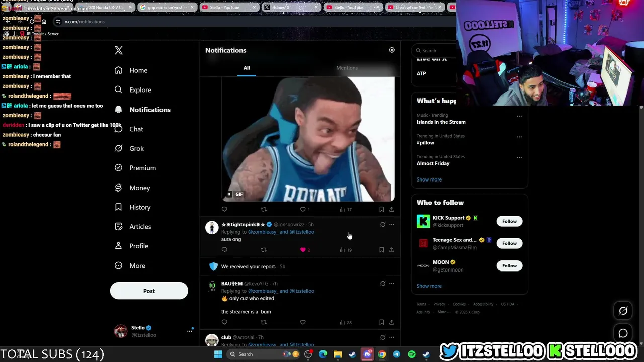Follow the MOON account

tap(509, 265)
